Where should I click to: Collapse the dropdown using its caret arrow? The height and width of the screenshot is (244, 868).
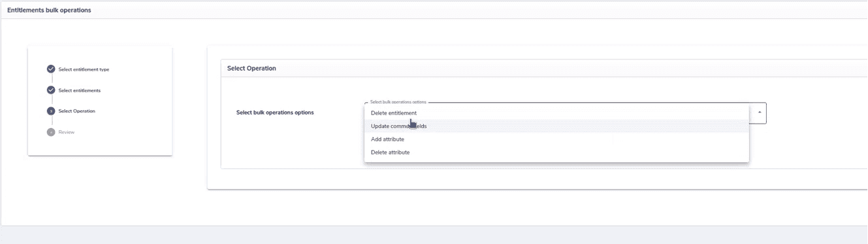pyautogui.click(x=759, y=113)
